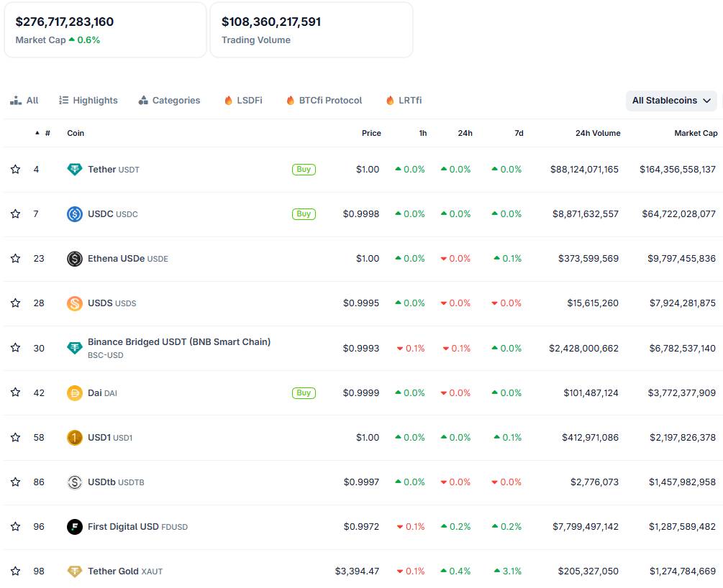Sort by 1h change column
The height and width of the screenshot is (588, 723).
click(423, 133)
